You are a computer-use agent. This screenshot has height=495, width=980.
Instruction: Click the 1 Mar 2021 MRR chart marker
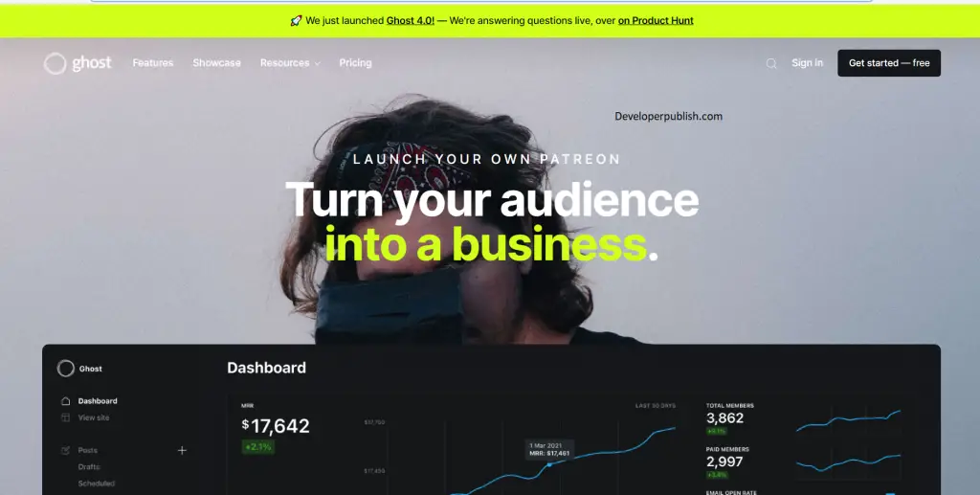click(550, 464)
